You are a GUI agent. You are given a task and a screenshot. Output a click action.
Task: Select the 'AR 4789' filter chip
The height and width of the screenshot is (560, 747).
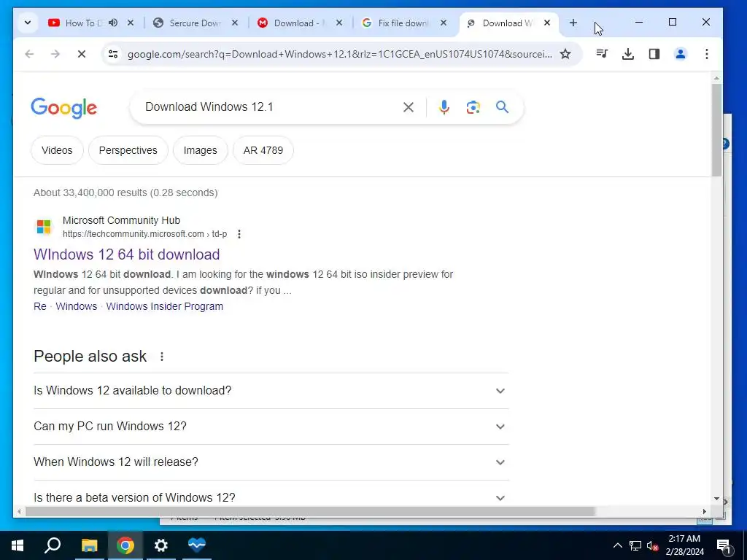coord(263,150)
